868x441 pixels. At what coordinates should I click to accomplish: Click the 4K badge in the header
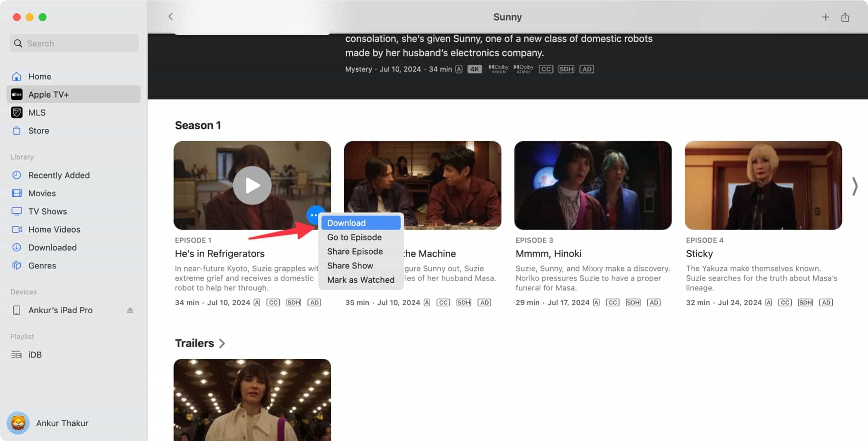(474, 69)
